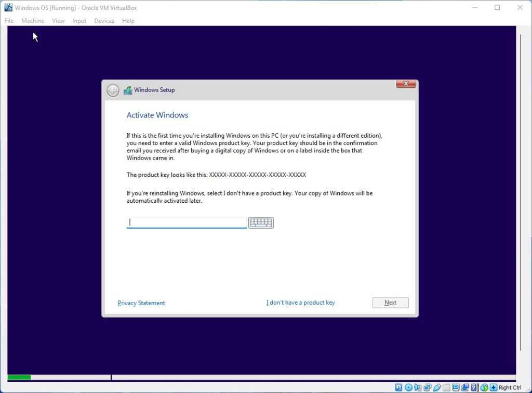The width and height of the screenshot is (532, 393).
Task: Click the green setup progress bar at bottom
Action: pyautogui.click(x=19, y=377)
